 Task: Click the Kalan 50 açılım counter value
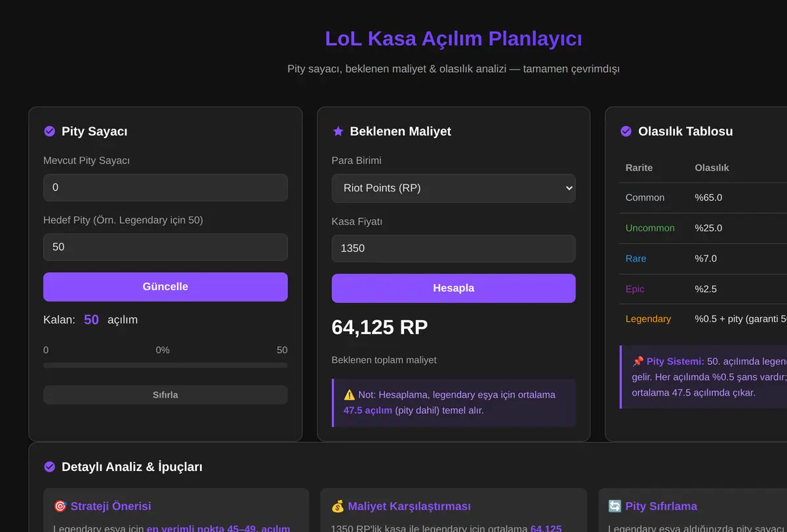(x=91, y=320)
